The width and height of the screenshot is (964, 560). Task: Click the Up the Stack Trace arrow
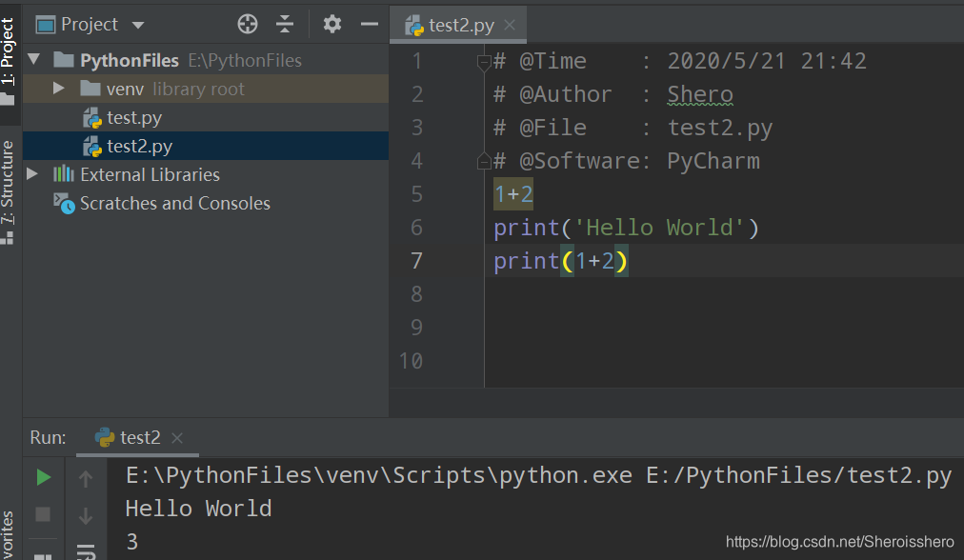click(87, 476)
